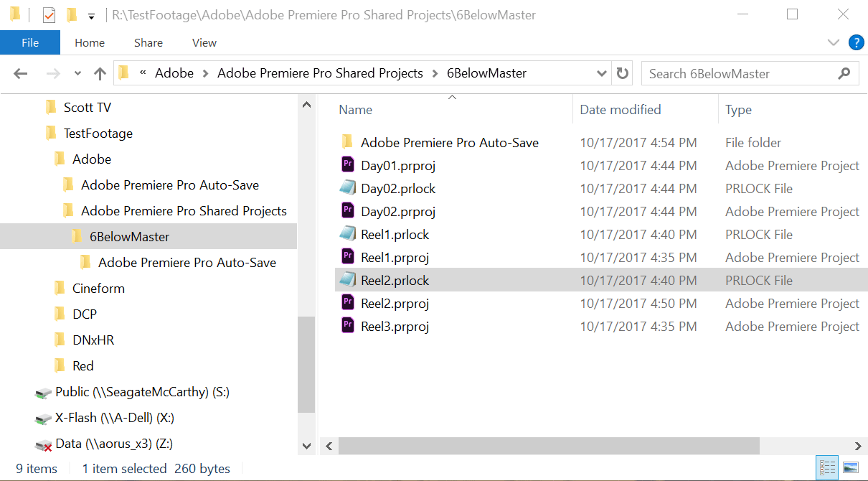Click the Forward navigation arrow

[53, 73]
